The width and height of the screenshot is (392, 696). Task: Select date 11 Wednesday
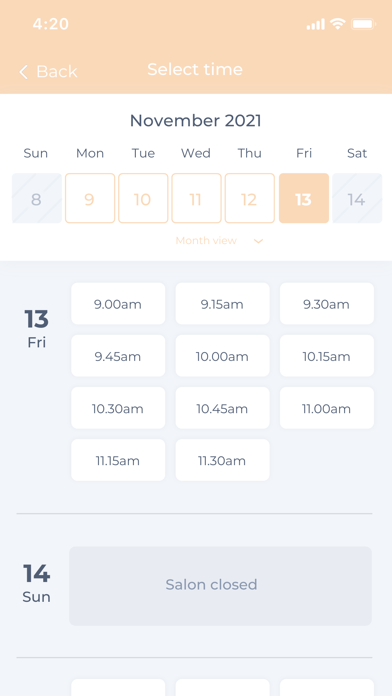tap(196, 198)
